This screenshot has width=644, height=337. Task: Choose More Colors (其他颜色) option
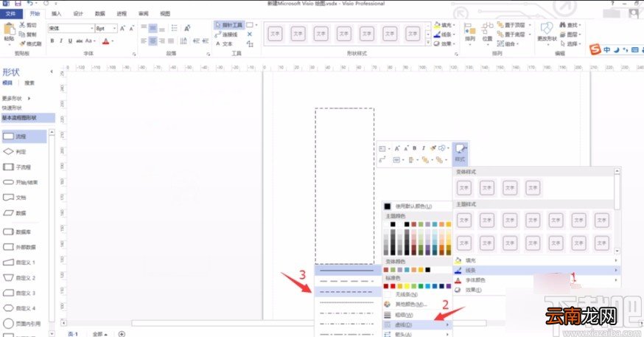coord(417,305)
